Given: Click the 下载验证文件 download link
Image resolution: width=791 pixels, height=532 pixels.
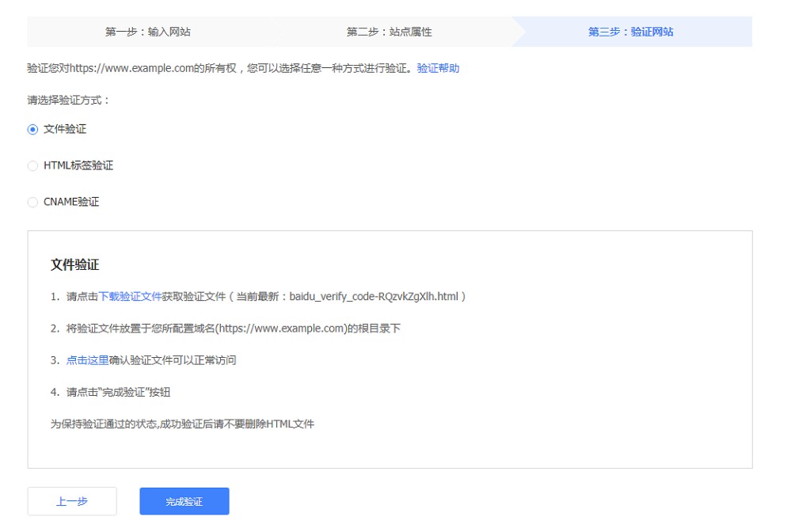Looking at the screenshot, I should [130, 297].
